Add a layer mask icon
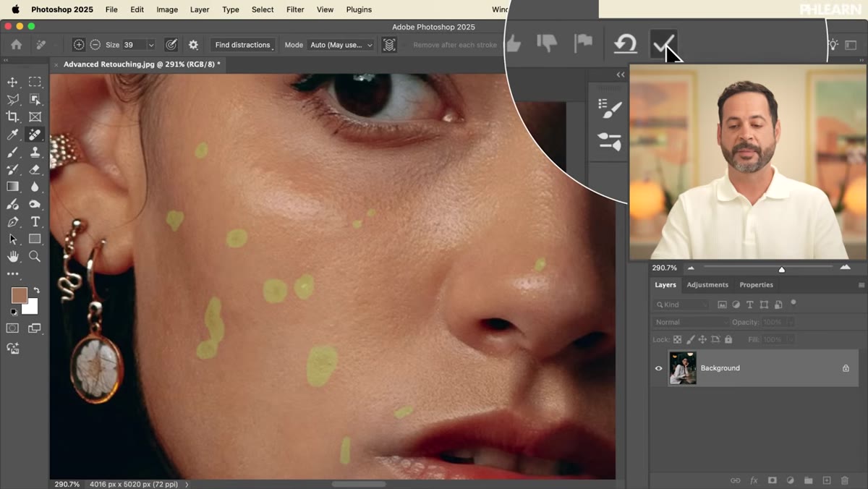The height and width of the screenshot is (489, 868). coord(772,480)
